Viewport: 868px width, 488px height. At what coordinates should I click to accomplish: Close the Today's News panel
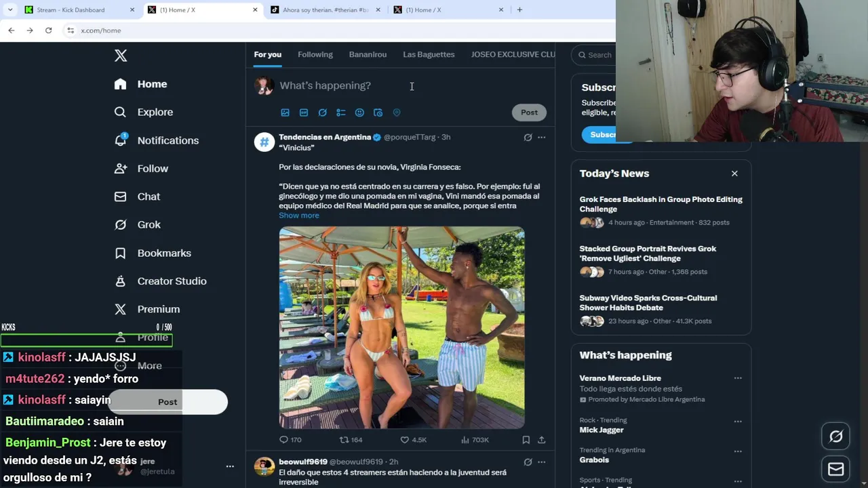[x=734, y=174]
